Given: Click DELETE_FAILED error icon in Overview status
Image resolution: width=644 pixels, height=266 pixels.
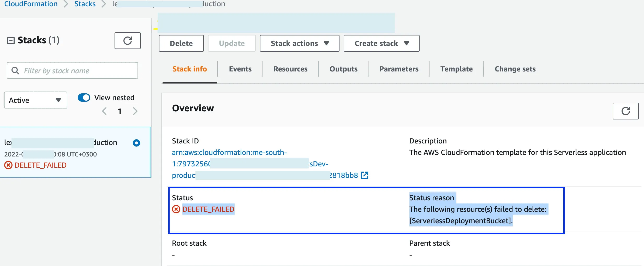Looking at the screenshot, I should 176,209.
